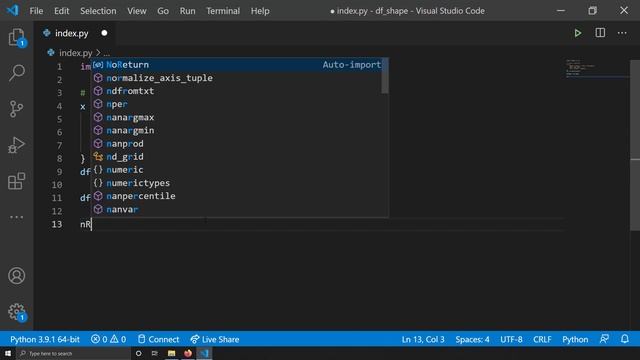This screenshot has height=360, width=640.
Task: Choose numerictypes suggestion
Action: pyautogui.click(x=237, y=183)
